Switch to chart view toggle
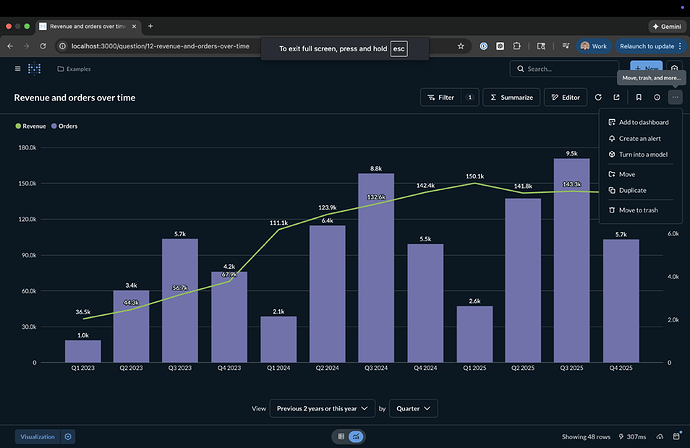 coord(357,437)
